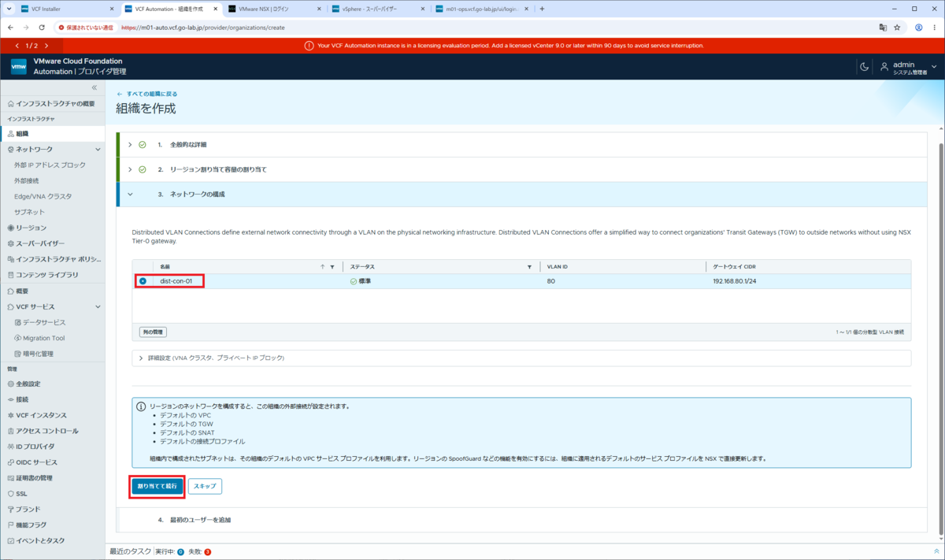Switch to vSphere スーパーバイザー tab
The image size is (945, 560).
coord(376,9)
